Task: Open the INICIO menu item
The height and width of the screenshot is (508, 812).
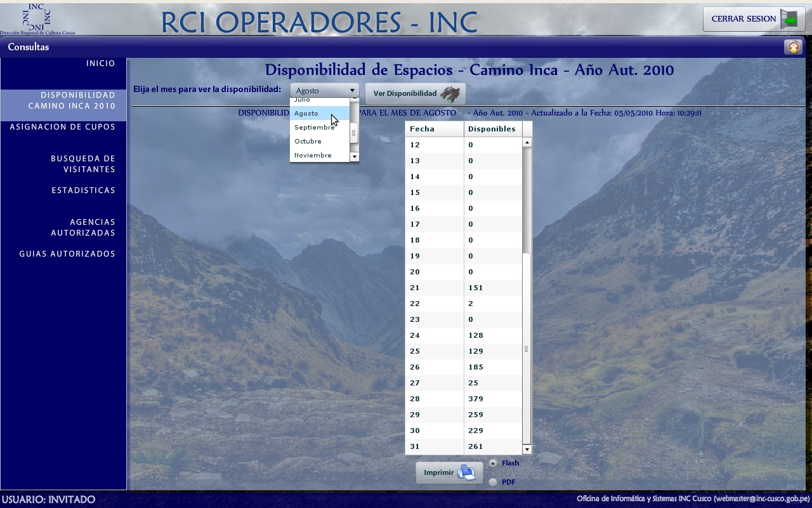Action: [x=100, y=63]
